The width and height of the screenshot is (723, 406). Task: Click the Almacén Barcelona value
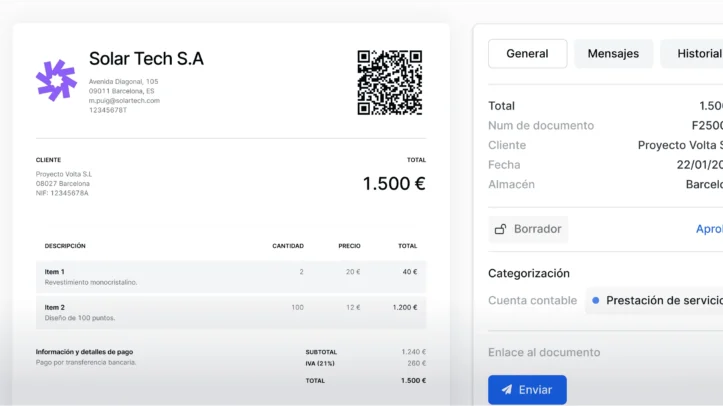tap(703, 185)
